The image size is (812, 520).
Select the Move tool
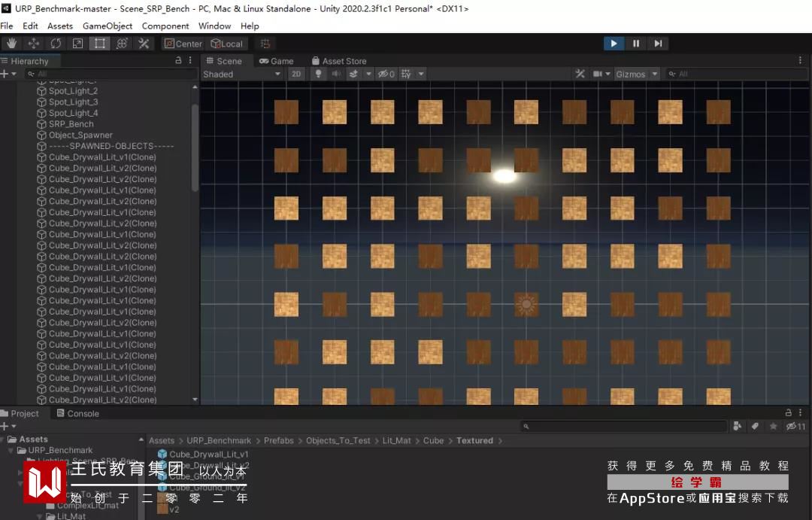34,44
